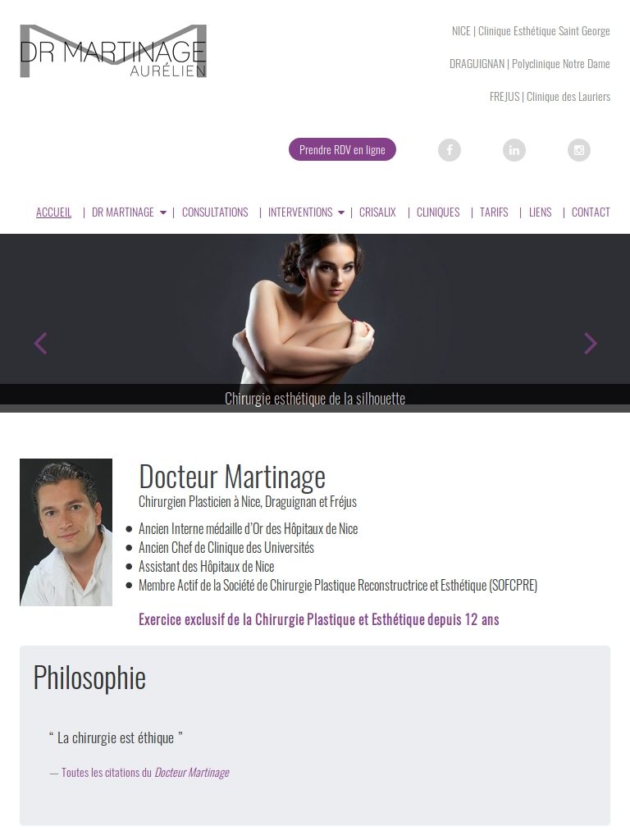
Task: Click Prendre RDV en ligne button
Action: [x=342, y=149]
